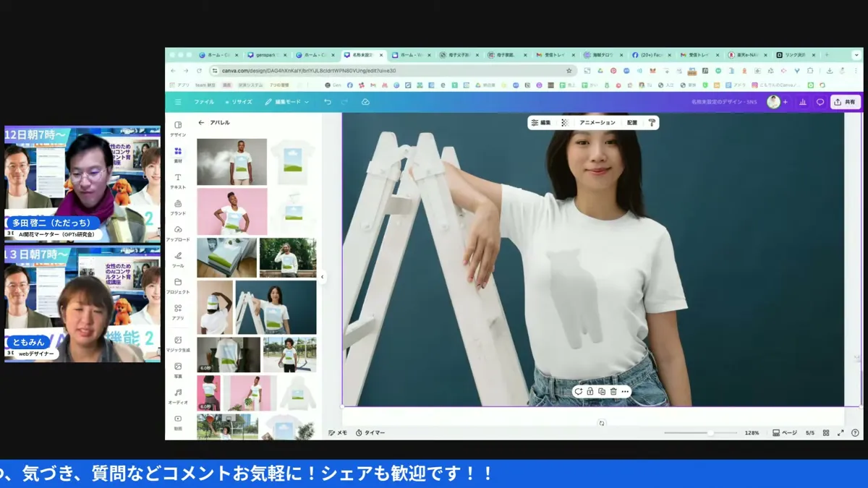The image size is (868, 488).
Task: Click the transparency checkerboard icon
Action: [x=565, y=123]
